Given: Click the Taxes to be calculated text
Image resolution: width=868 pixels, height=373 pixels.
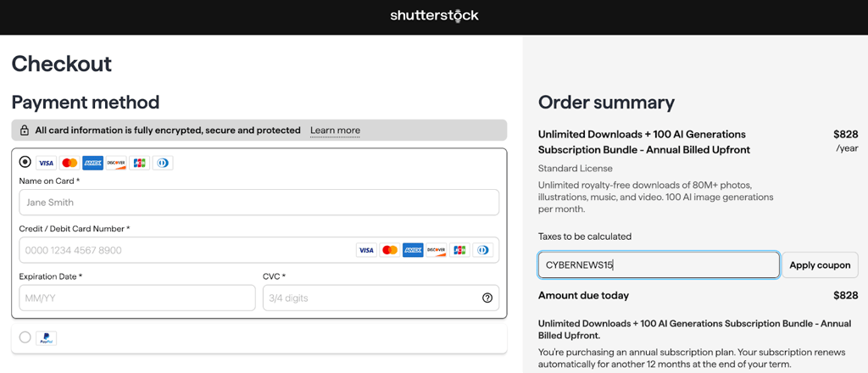Looking at the screenshot, I should coord(585,237).
